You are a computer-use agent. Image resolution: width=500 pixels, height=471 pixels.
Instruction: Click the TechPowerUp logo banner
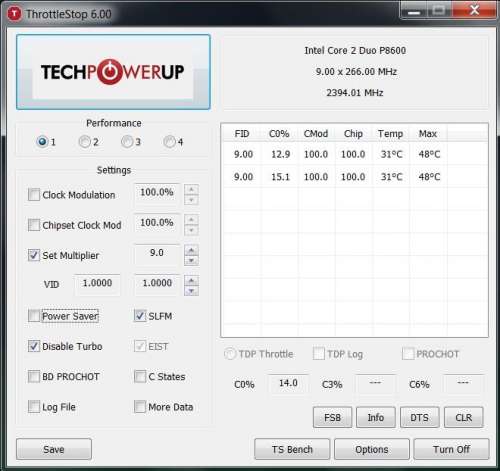click(x=113, y=72)
